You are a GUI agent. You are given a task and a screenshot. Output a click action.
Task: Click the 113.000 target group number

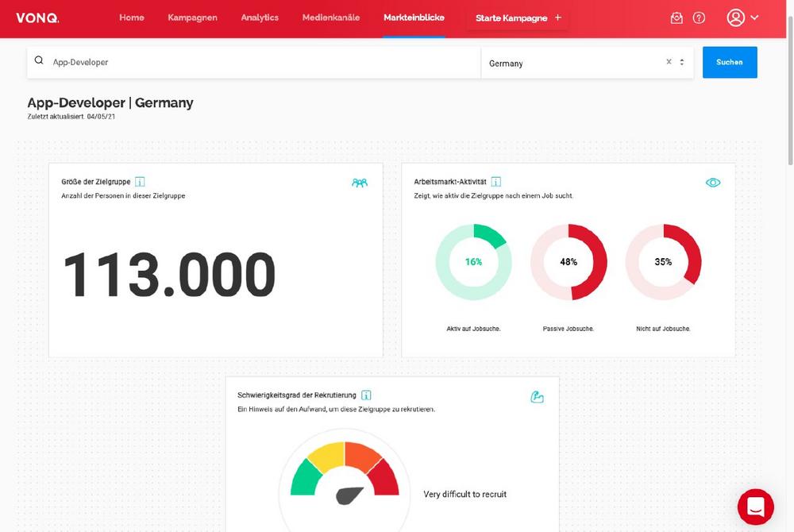coord(169,275)
